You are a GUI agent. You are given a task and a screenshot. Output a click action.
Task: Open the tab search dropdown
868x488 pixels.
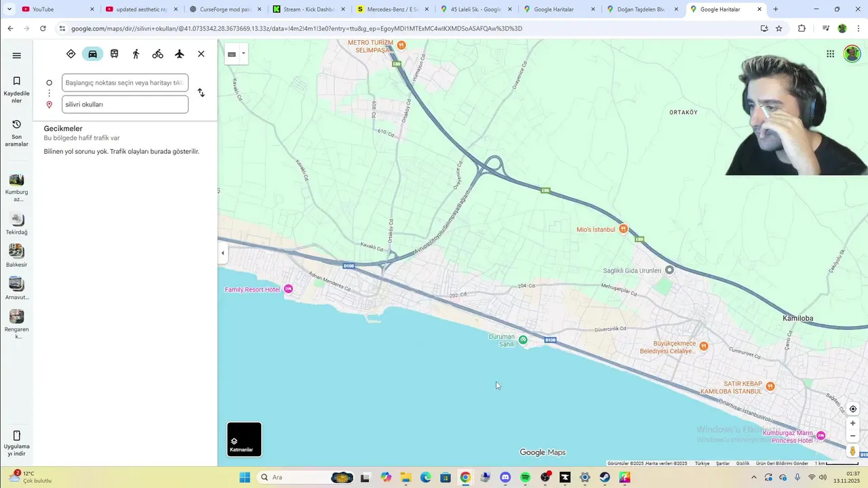coord(9,9)
